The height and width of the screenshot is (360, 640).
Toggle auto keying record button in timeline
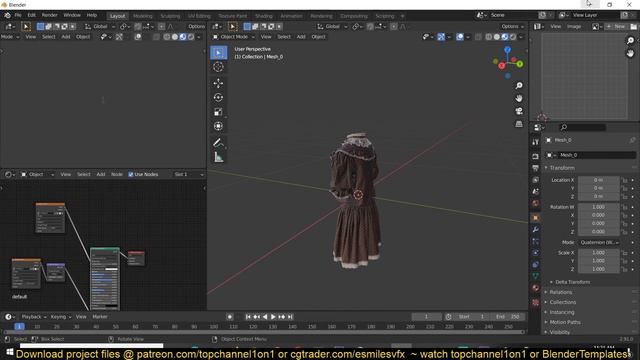pyautogui.click(x=230, y=317)
